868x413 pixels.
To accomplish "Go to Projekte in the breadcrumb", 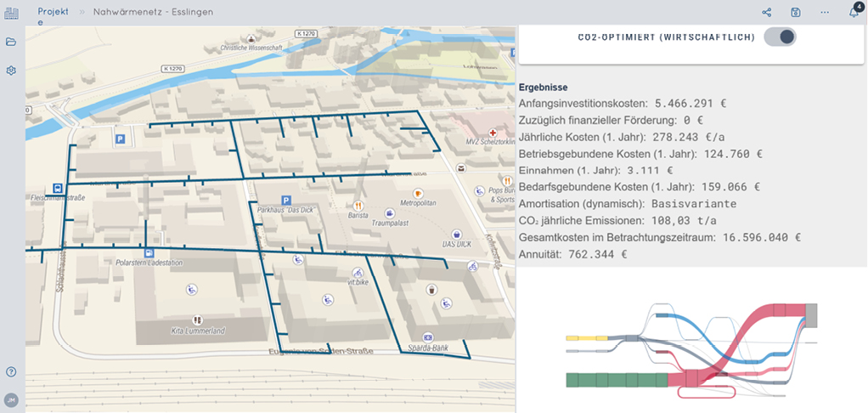I will point(53,12).
